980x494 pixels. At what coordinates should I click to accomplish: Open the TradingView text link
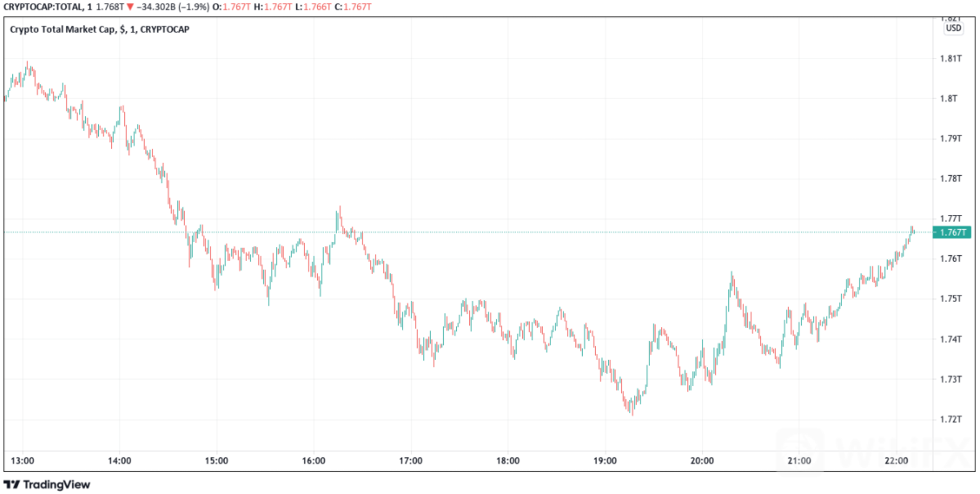coord(57,484)
